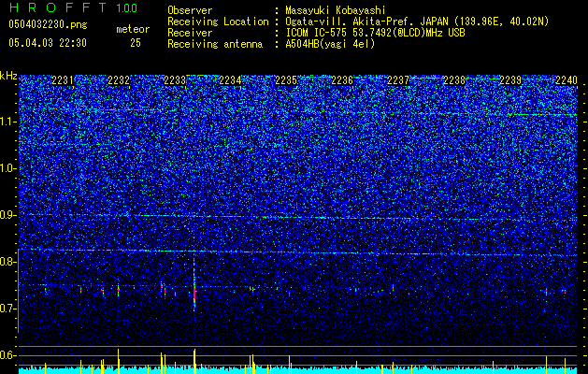Click the 2236 time marker
This screenshot has width=588, height=374.
pos(342,80)
